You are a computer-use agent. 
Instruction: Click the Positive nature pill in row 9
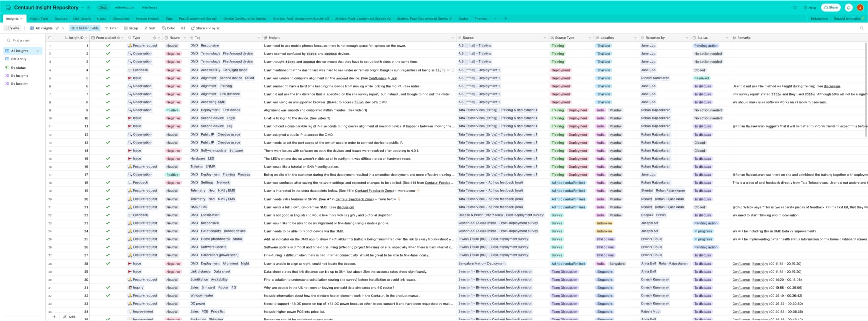point(172,110)
